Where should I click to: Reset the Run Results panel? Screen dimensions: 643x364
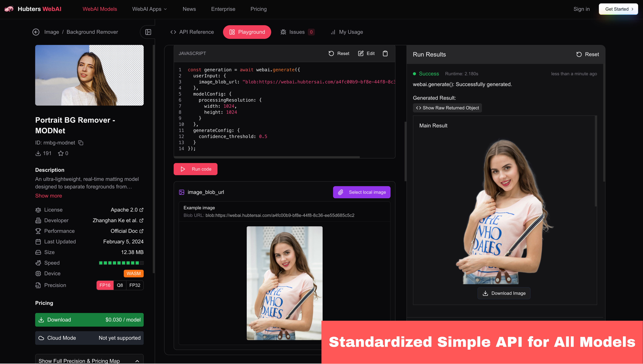[587, 55]
